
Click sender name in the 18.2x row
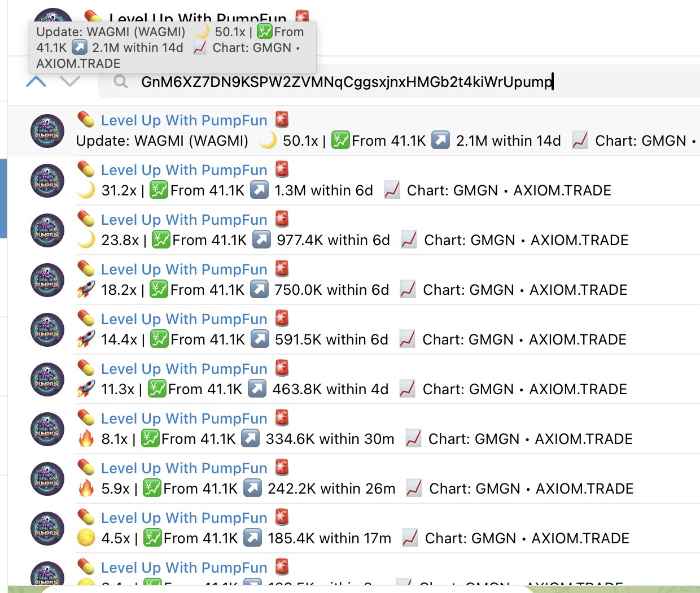[x=184, y=269]
